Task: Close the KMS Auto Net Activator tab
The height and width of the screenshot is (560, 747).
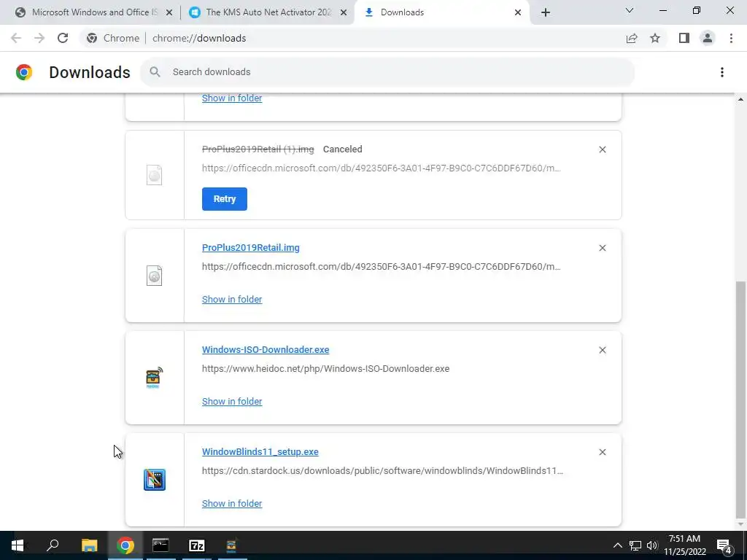Action: pos(344,13)
